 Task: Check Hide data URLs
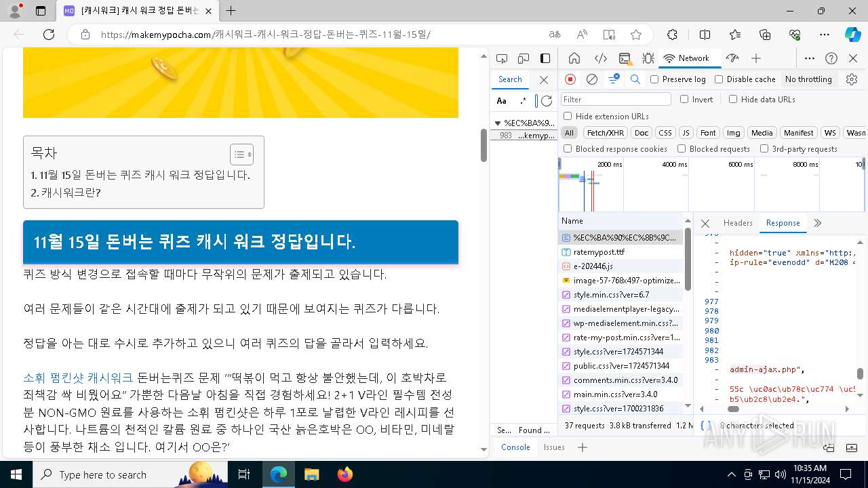(x=733, y=99)
